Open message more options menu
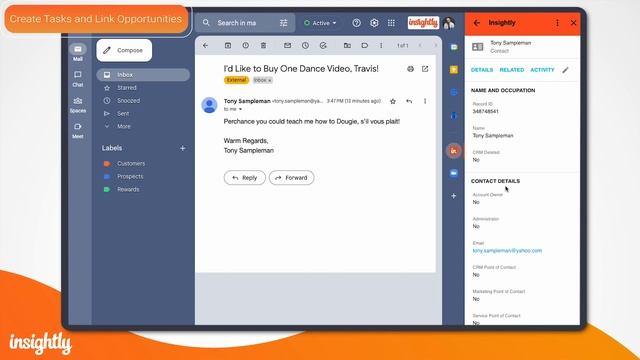640x360 pixels. click(425, 101)
